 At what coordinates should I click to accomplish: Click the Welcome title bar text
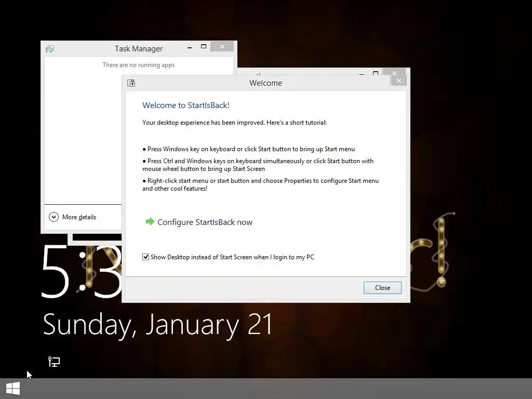265,83
